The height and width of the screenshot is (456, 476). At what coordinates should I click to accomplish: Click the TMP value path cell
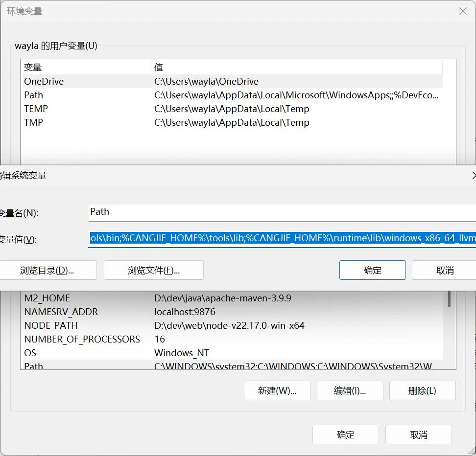point(232,122)
